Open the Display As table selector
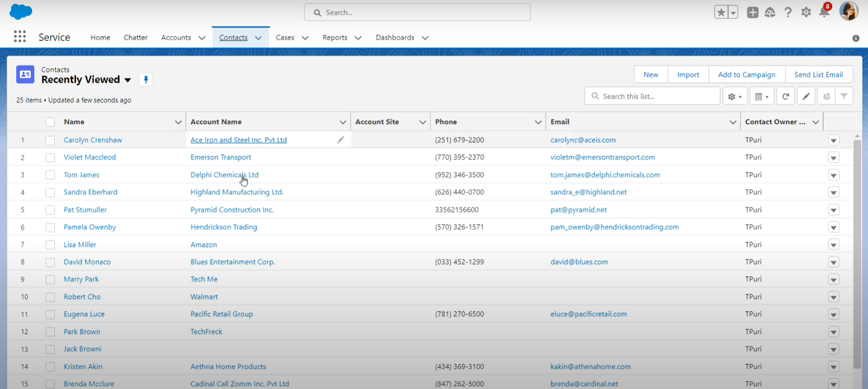 click(x=762, y=96)
